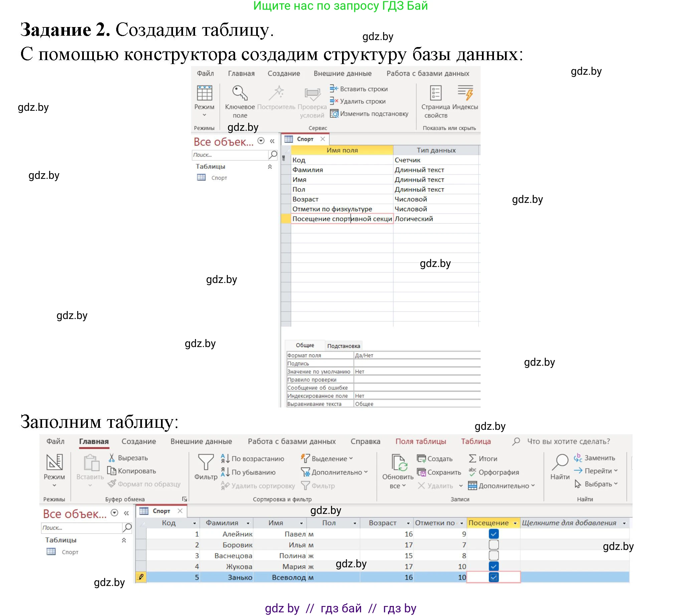Open the Подстановка properties tab
This screenshot has width=682, height=616.
tap(343, 346)
